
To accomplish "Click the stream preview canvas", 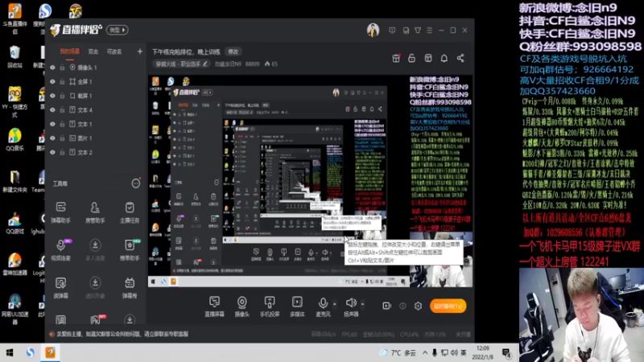I will (x=310, y=181).
